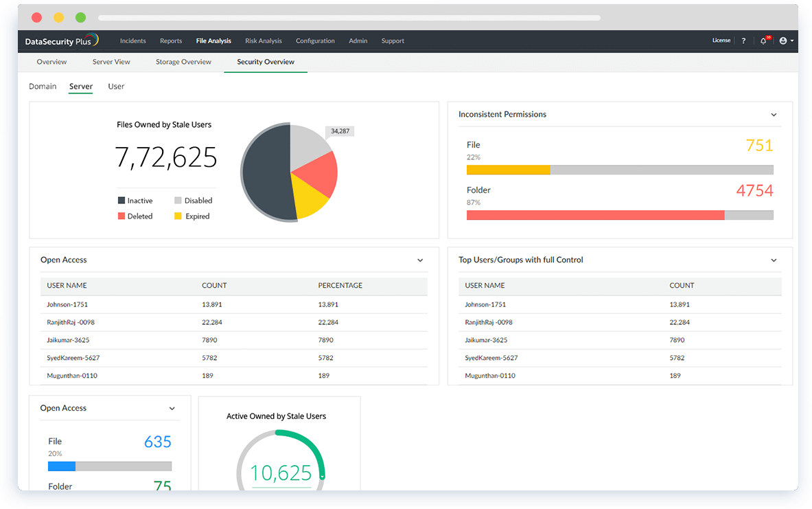Select the Domain sub-tab

pos(43,87)
